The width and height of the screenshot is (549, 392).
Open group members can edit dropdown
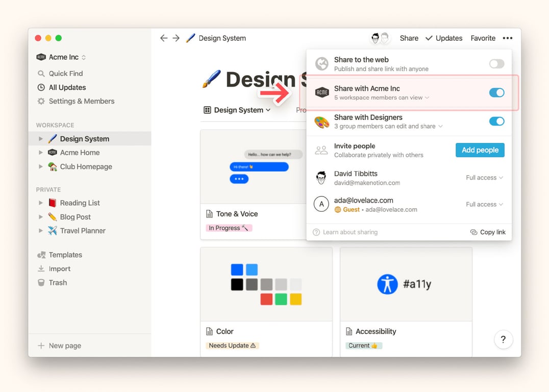(388, 126)
